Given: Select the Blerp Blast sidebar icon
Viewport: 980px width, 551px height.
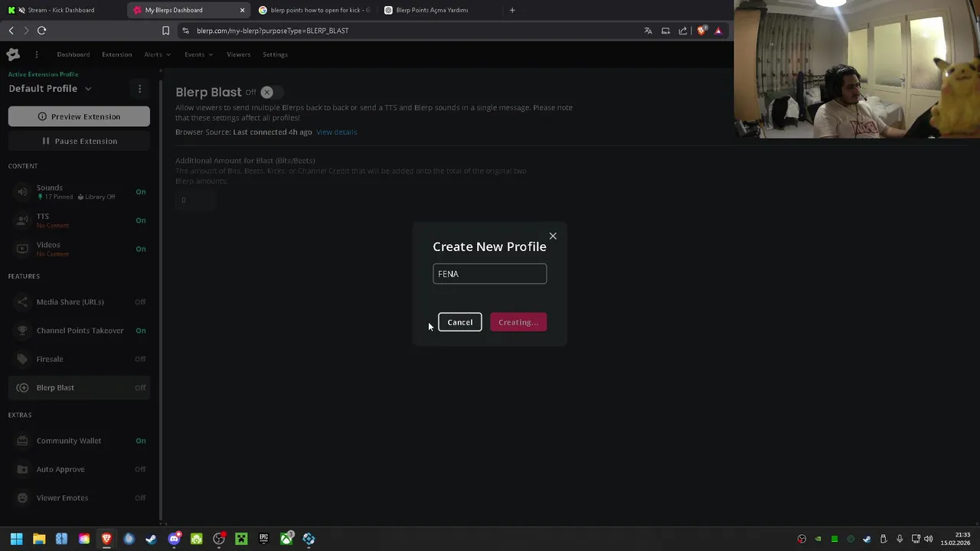Looking at the screenshot, I should click(22, 388).
